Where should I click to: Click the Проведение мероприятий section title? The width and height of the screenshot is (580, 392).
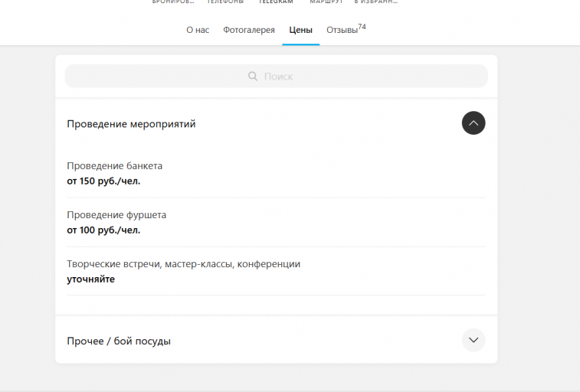(131, 124)
